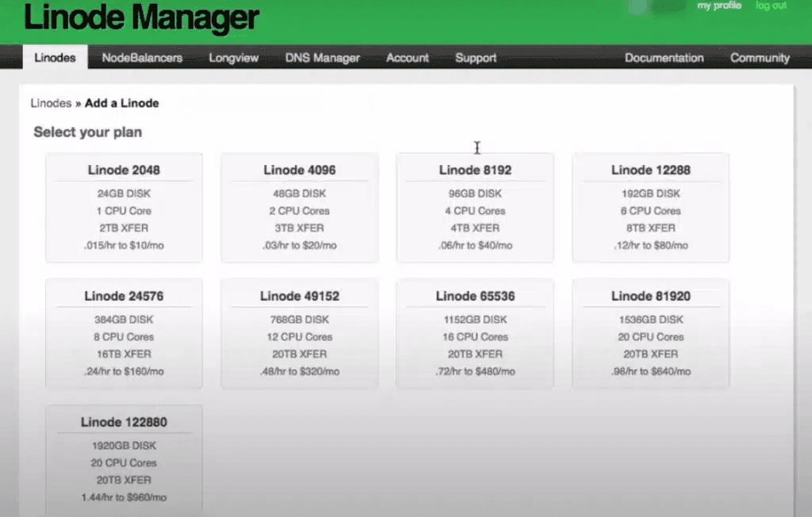Click the '4TB XFER' text

click(475, 228)
